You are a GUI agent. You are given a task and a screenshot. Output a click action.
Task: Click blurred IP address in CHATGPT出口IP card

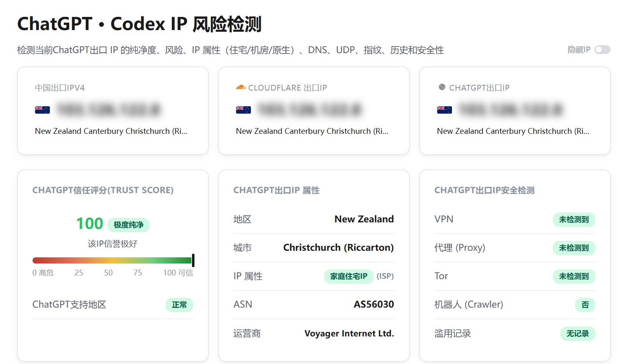pyautogui.click(x=511, y=110)
